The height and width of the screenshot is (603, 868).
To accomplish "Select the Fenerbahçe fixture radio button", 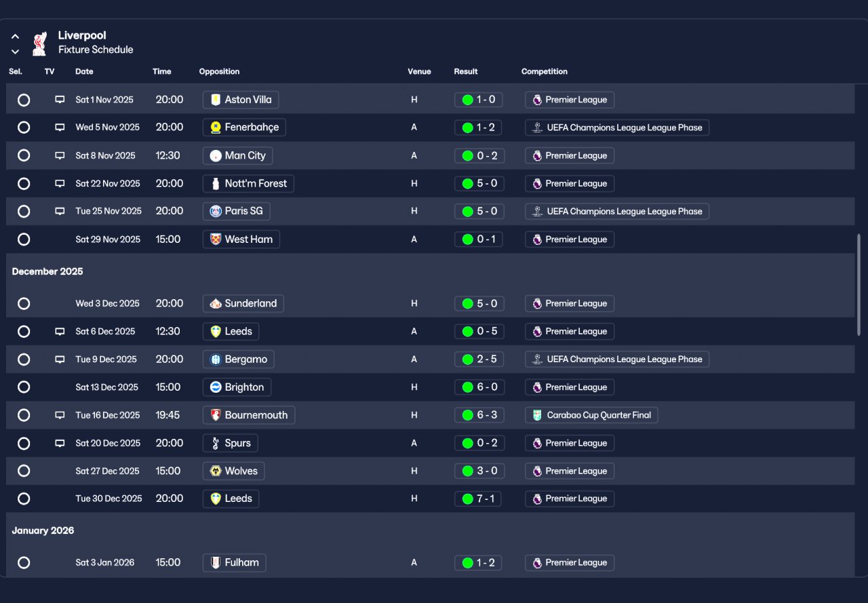I will tap(24, 128).
